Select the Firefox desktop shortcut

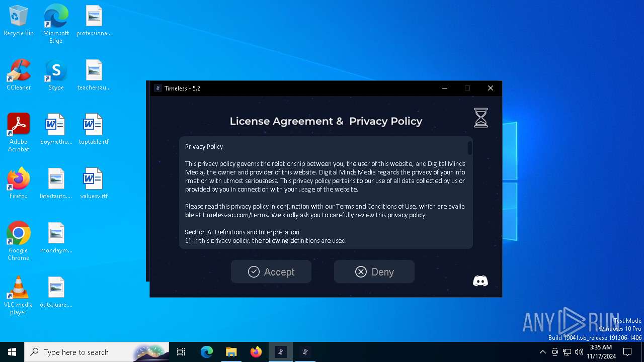(19, 184)
